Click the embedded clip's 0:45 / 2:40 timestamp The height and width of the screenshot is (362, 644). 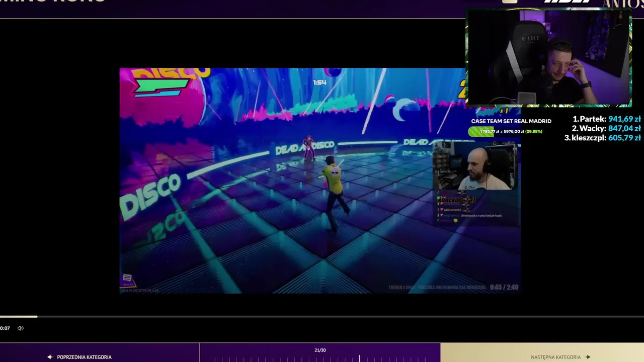point(504,287)
